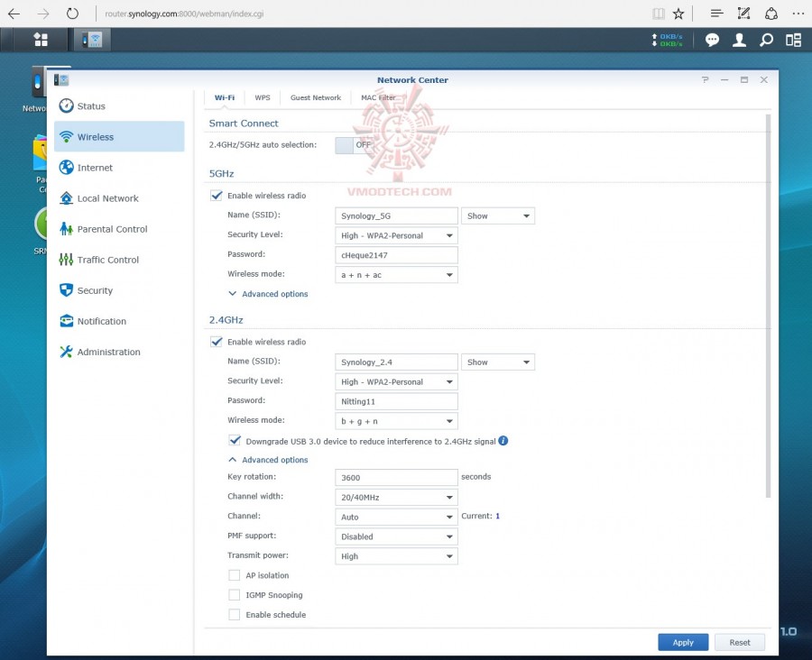Screen dimensions: 812x660
Task: Open PMF support dropdown
Action: pyautogui.click(x=396, y=536)
